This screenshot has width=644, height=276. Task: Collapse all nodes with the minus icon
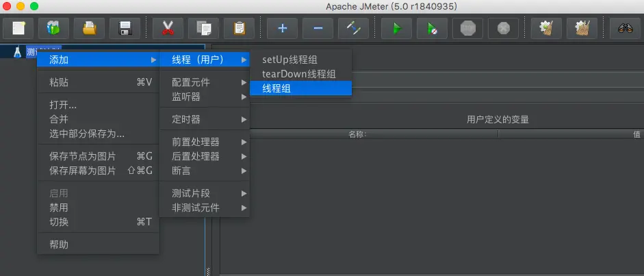tap(318, 28)
